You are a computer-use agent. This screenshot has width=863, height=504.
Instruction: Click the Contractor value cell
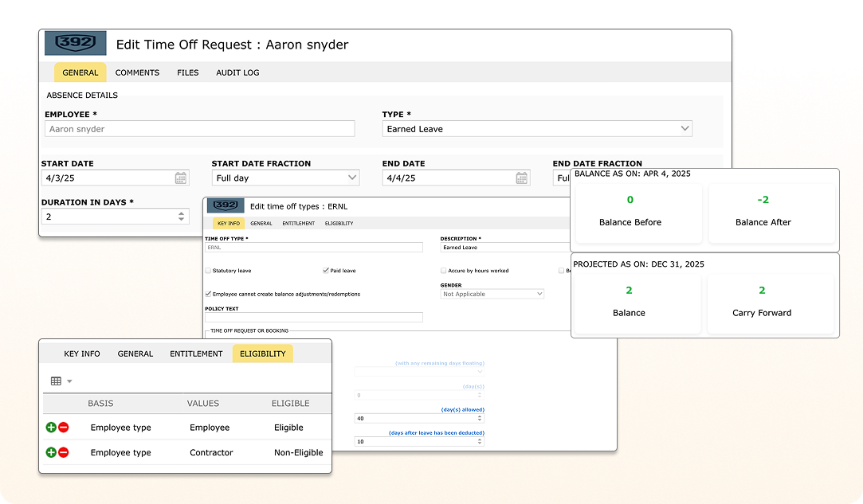211,452
